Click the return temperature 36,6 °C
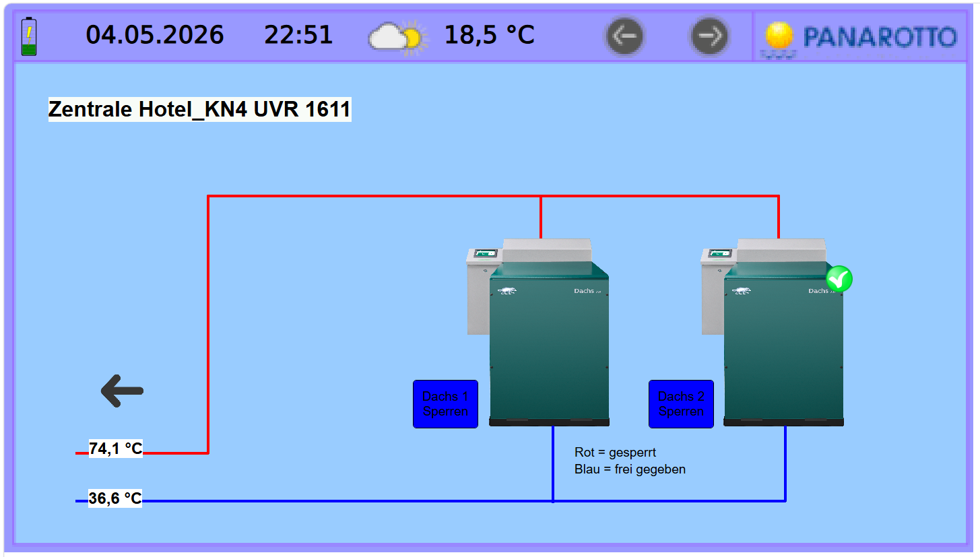This screenshot has width=980, height=557. [x=115, y=498]
